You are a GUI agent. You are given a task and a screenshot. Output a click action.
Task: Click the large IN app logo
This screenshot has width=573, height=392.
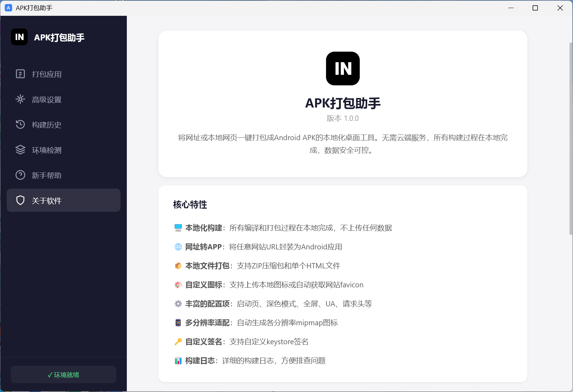pyautogui.click(x=343, y=68)
